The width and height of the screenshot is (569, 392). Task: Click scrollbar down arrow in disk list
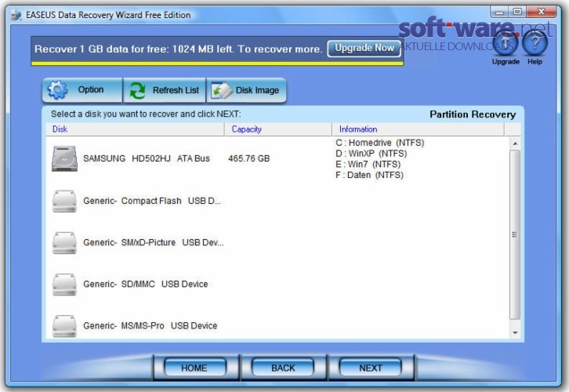pyautogui.click(x=515, y=333)
